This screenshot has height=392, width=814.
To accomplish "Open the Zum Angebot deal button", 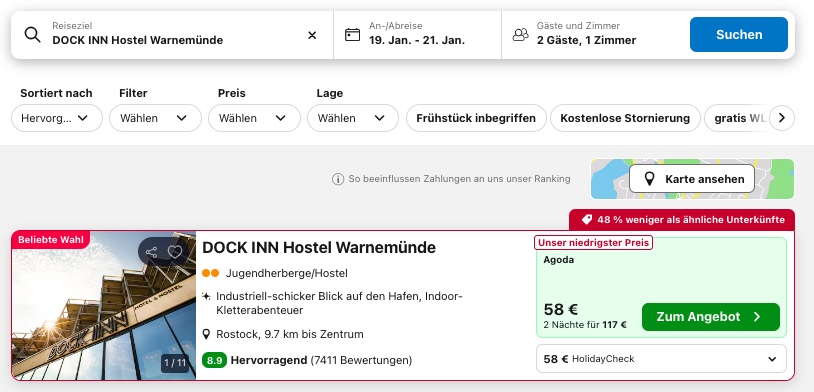I will [x=711, y=317].
